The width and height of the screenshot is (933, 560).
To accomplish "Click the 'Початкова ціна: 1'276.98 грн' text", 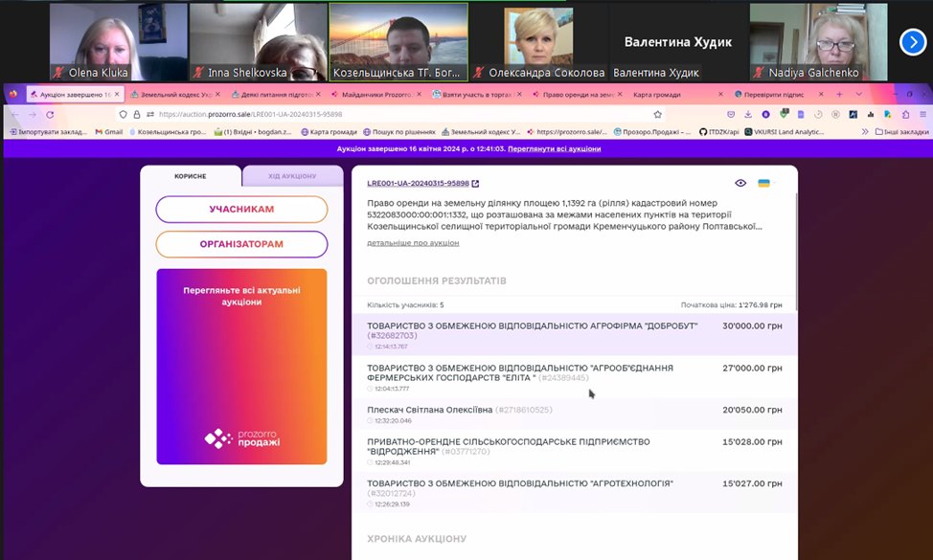I will coord(731,305).
